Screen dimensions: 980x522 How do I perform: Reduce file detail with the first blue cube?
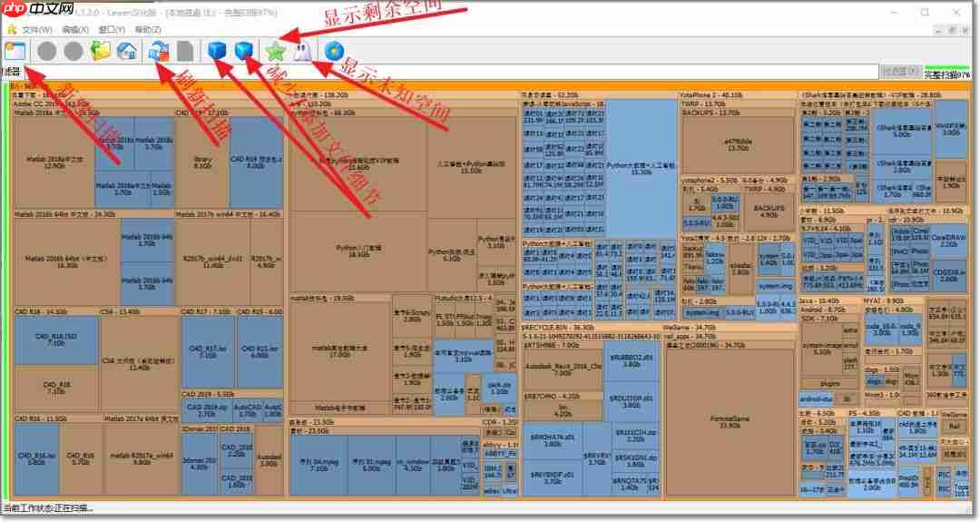[216, 51]
